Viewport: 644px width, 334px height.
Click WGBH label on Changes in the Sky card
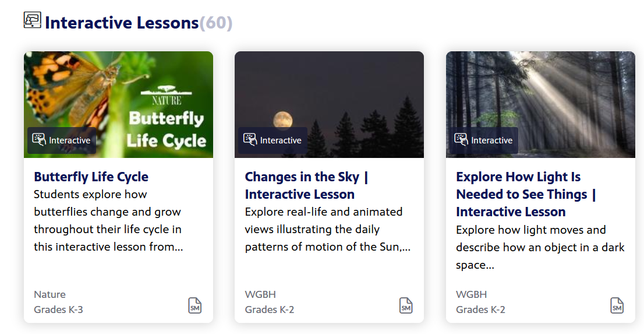coord(260,294)
